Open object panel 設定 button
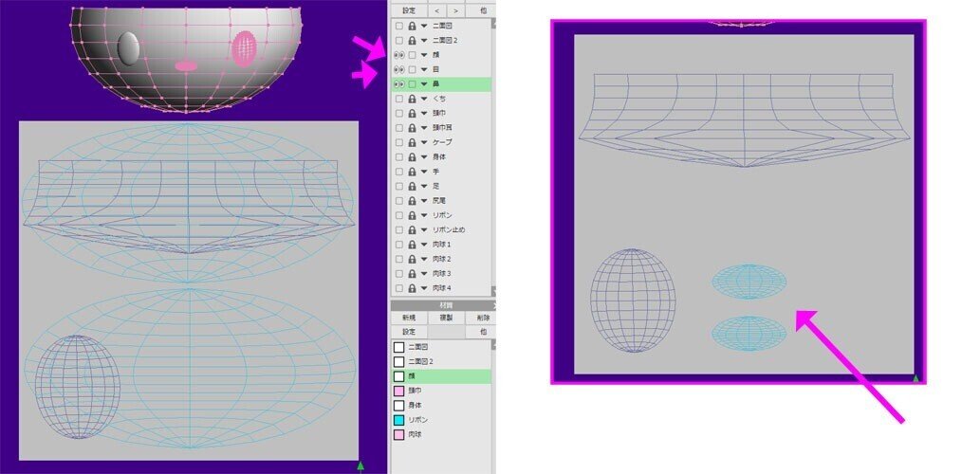 pos(409,10)
